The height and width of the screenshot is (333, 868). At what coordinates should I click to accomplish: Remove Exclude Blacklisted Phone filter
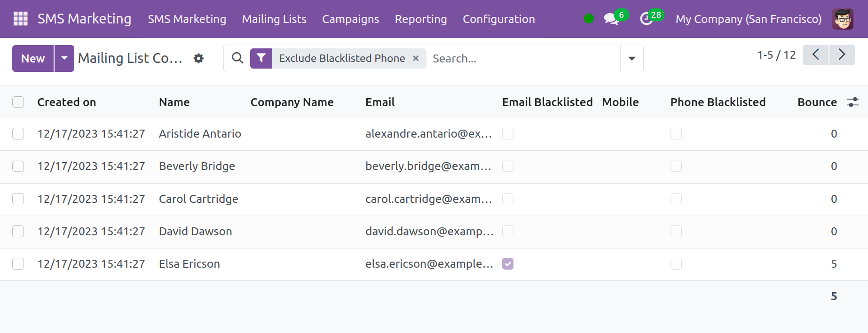[416, 58]
